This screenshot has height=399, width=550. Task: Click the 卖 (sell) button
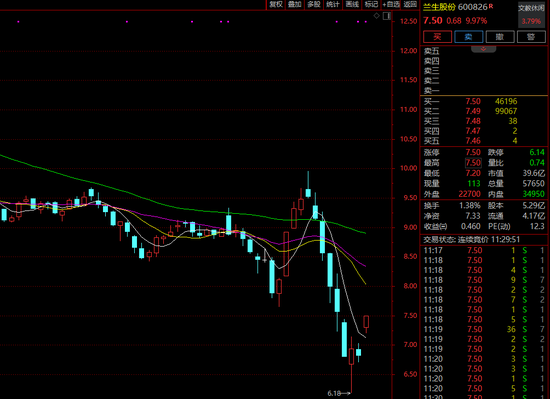[469, 37]
